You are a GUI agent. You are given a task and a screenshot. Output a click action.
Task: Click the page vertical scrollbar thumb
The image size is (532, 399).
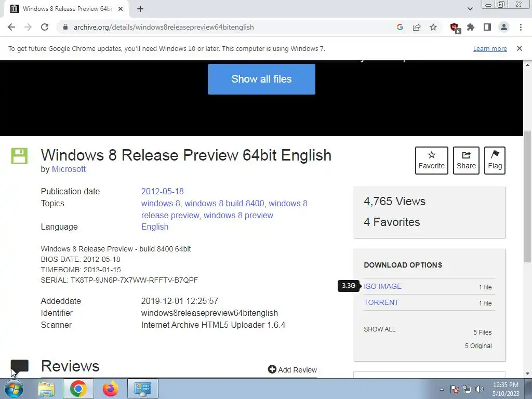point(528,197)
